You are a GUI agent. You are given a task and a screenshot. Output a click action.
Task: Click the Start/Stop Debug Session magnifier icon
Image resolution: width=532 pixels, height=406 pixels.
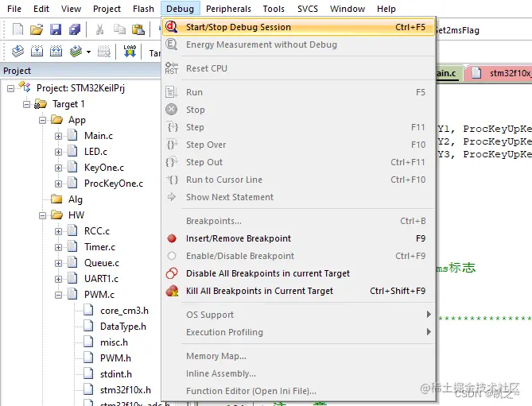(172, 27)
